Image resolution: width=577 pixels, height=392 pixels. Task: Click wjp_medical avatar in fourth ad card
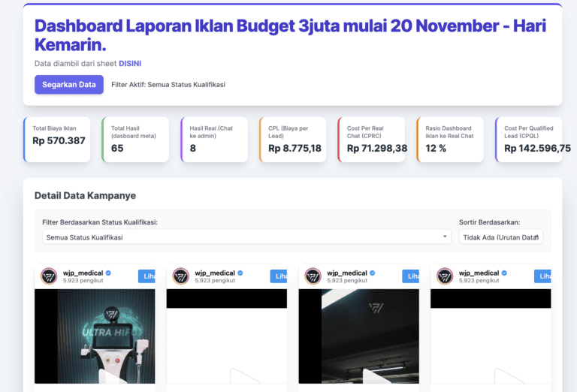445,276
